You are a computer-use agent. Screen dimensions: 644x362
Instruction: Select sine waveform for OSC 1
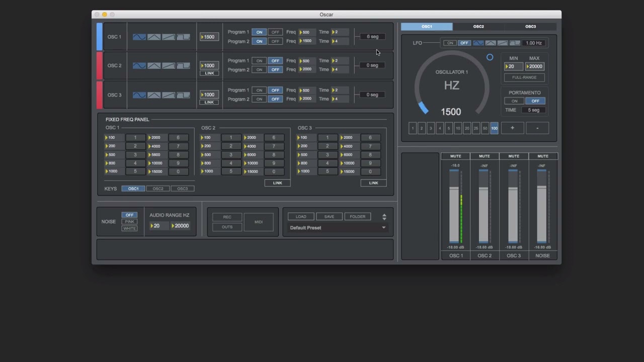pyautogui.click(x=139, y=37)
